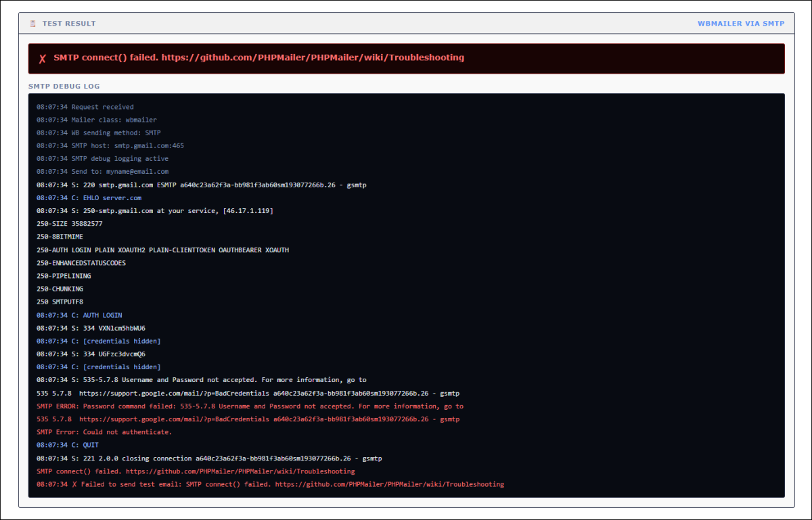
Task: Click 'SMTP Error: Could not authenticate.' message
Action: pos(104,432)
